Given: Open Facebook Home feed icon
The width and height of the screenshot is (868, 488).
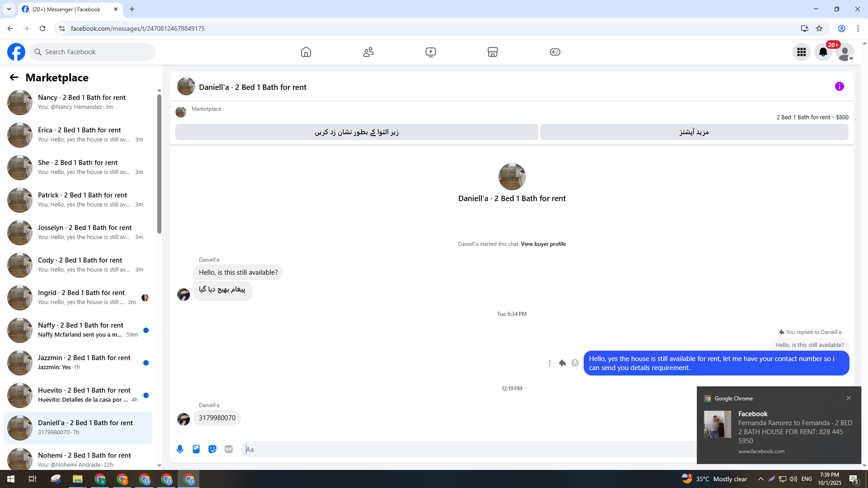Looking at the screenshot, I should coord(306,52).
